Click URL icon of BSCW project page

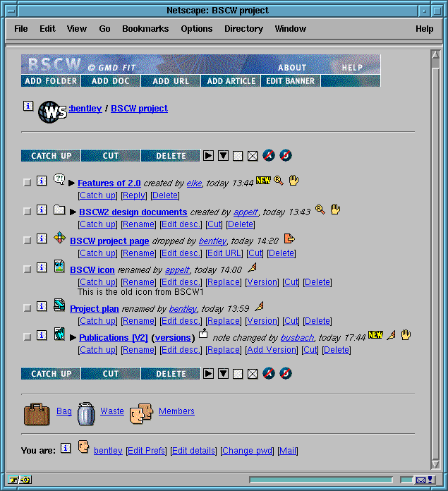(59, 238)
